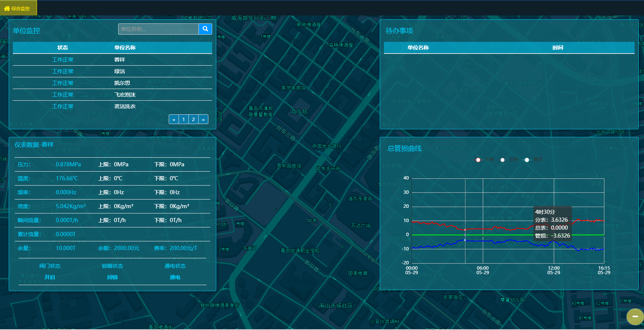Click the 开启 valve status value
The image size is (644, 330).
[x=50, y=277]
